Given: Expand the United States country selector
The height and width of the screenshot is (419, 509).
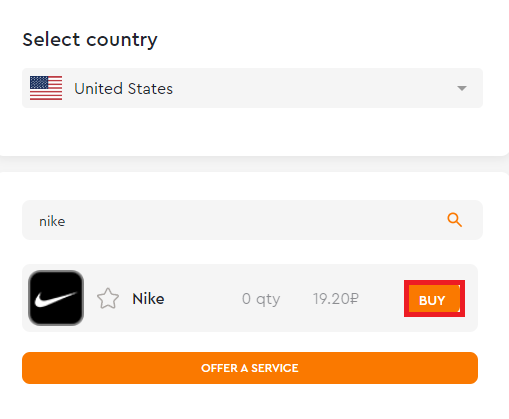Looking at the screenshot, I should click(x=252, y=88).
